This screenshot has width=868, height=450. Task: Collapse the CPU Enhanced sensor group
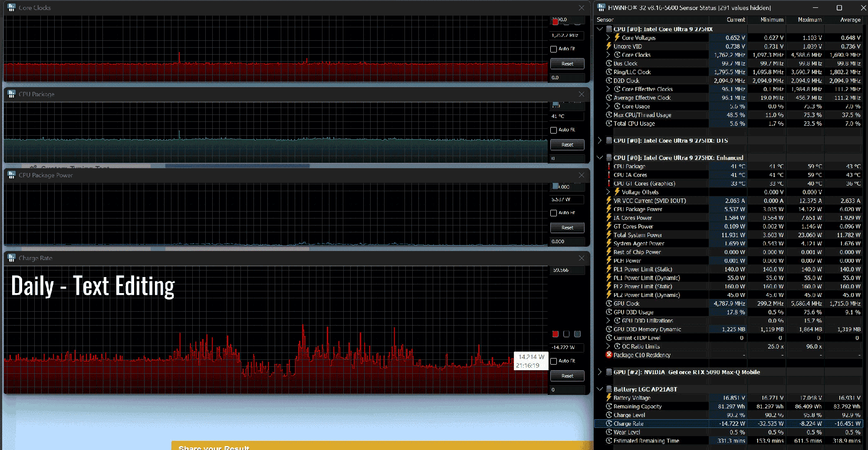(600, 158)
